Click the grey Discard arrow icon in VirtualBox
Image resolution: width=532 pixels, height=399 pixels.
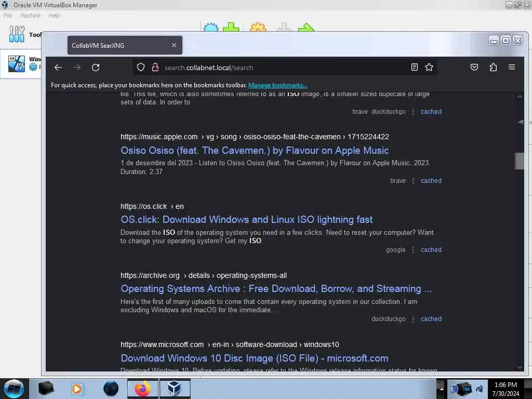(x=284, y=27)
